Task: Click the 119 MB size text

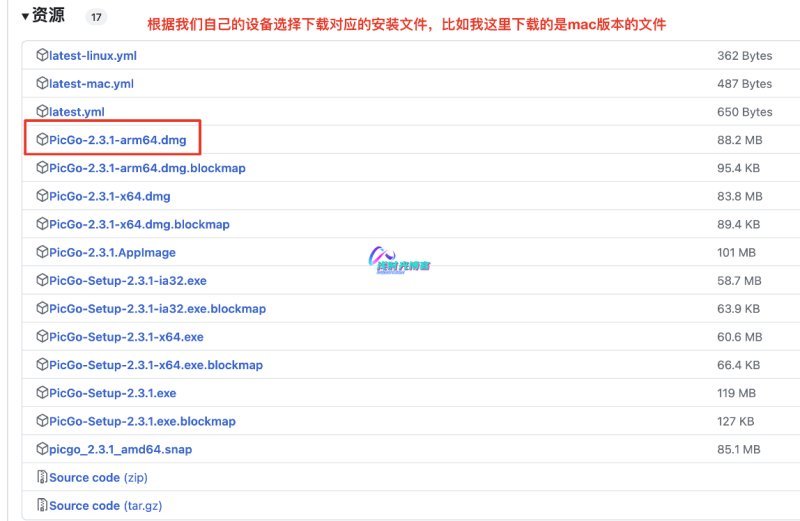Action: [x=736, y=393]
